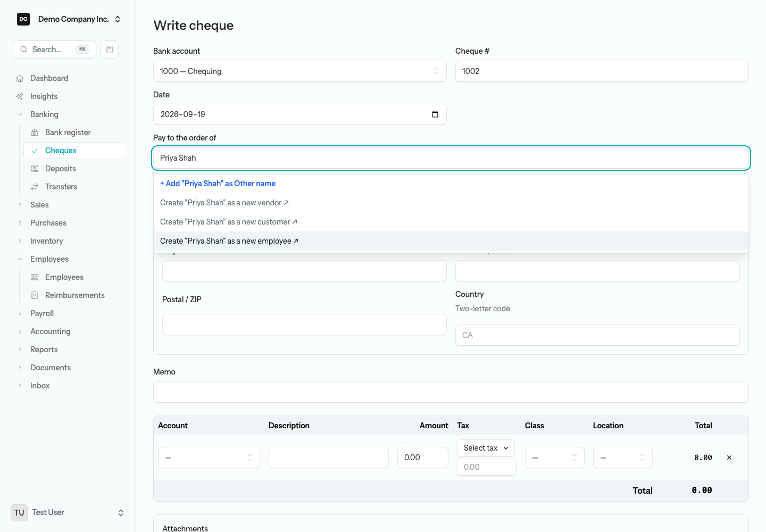Click the Cheques checkmark icon
Image resolution: width=766 pixels, height=532 pixels.
pos(35,151)
